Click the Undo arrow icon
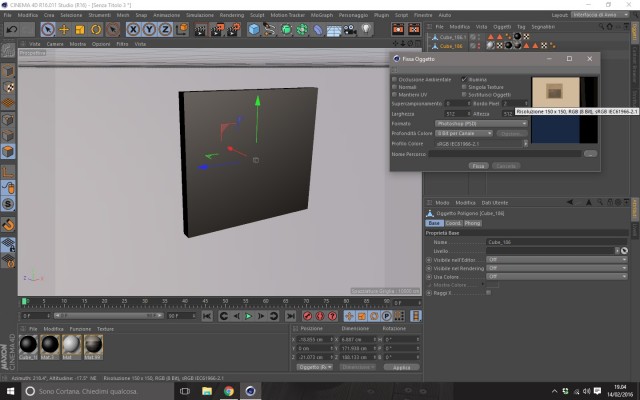This screenshot has width=640, height=400. point(12,29)
